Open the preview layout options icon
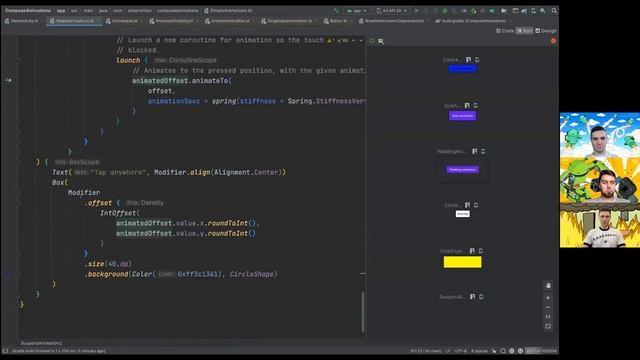This screenshot has width=640, height=360. tap(381, 41)
